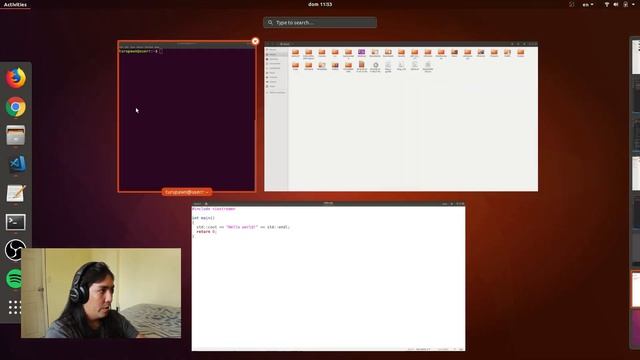
Task: Launch Terminal from the dock
Action: coord(16,222)
